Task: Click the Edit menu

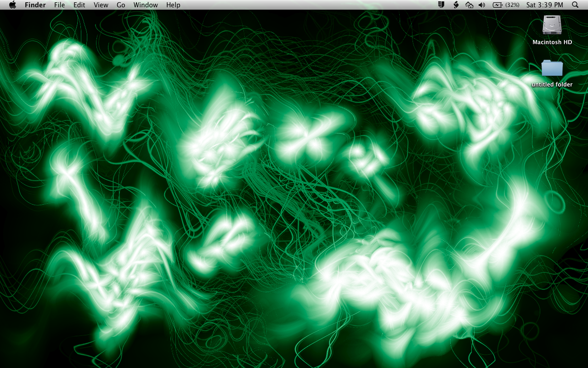Action: coord(79,5)
